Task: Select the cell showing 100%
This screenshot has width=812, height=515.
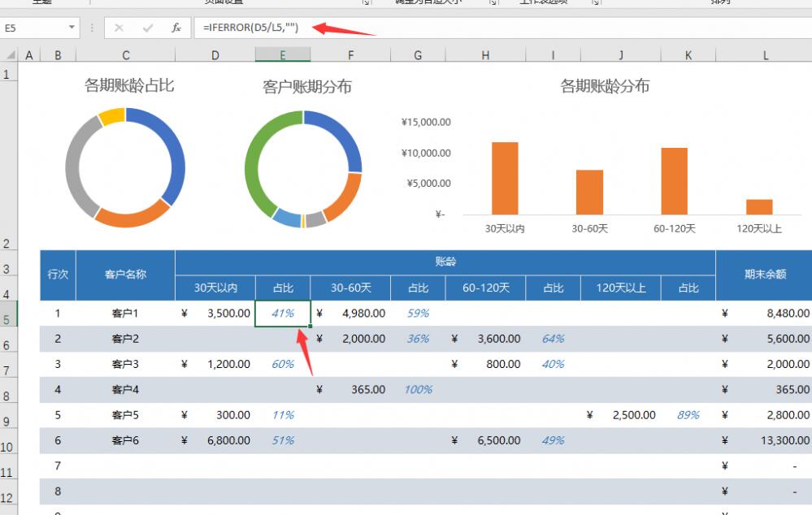Action: click(x=418, y=390)
